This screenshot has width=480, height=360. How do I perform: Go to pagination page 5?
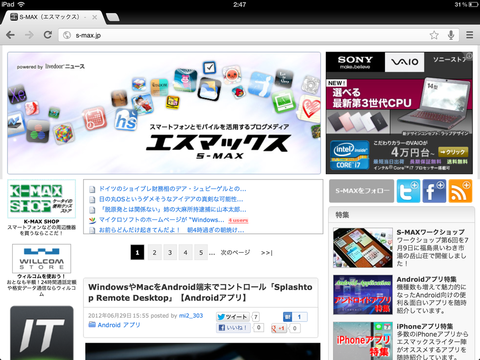point(201,252)
